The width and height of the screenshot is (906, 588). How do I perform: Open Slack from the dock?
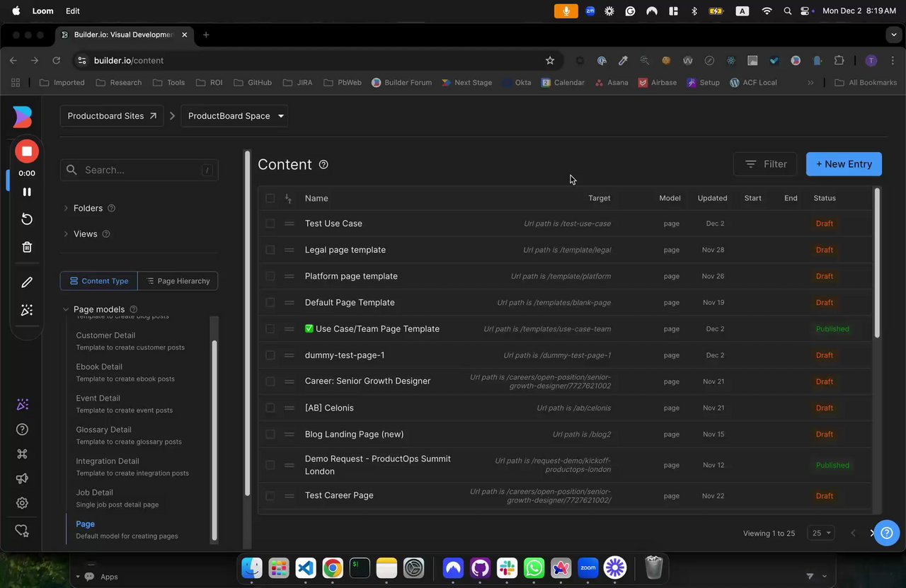click(x=507, y=567)
